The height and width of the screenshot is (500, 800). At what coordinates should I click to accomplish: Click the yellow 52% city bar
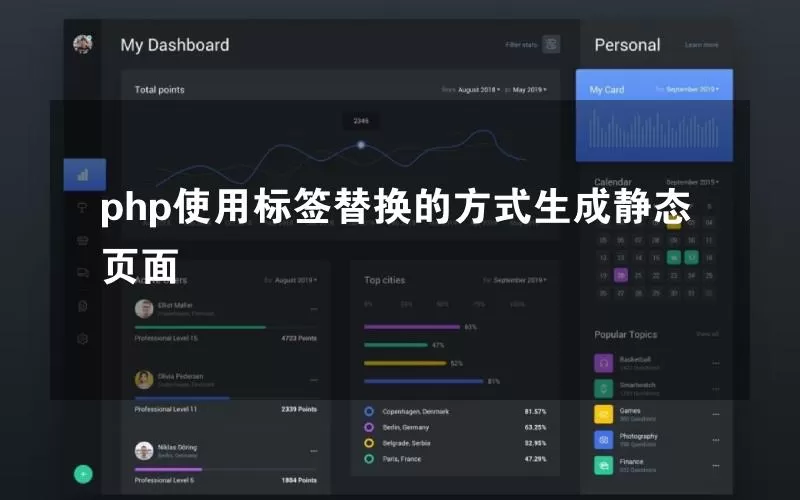click(x=405, y=363)
